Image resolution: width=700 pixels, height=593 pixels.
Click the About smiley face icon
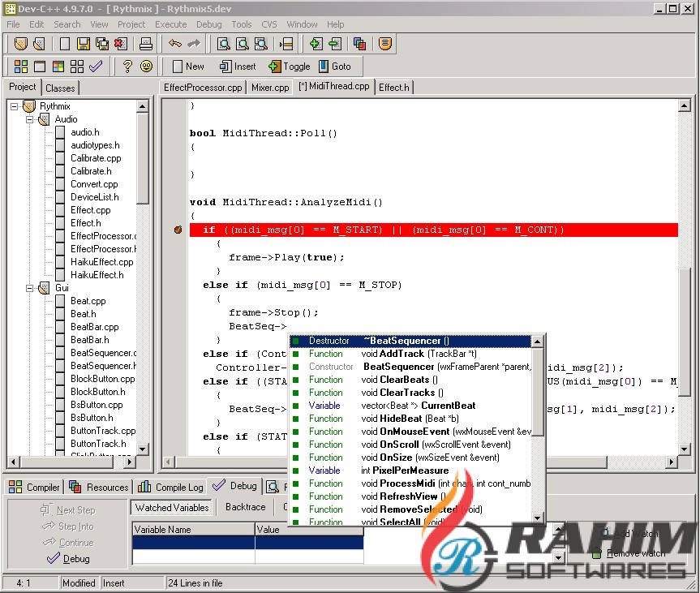pos(146,67)
